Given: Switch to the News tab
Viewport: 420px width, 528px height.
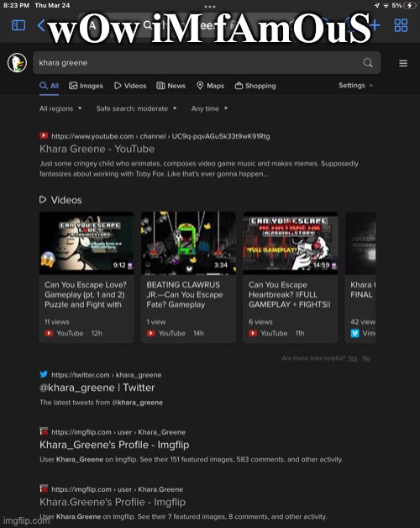Looking at the screenshot, I should tap(171, 86).
